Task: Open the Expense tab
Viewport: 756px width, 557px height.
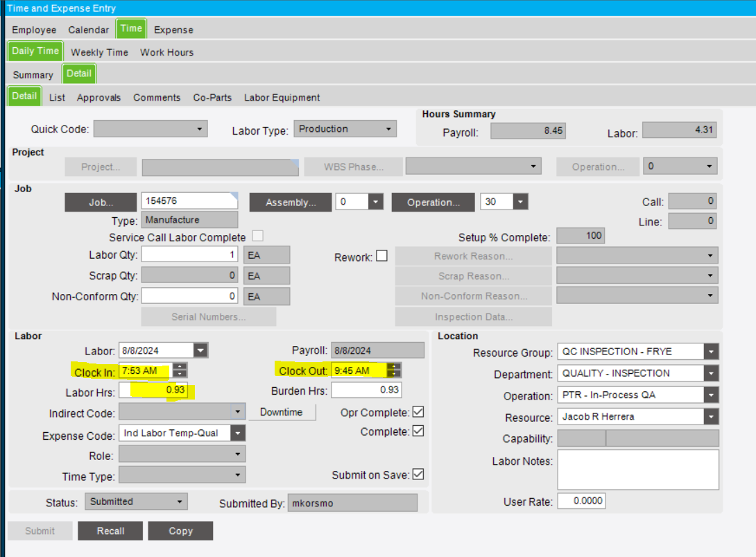Action: coord(173,30)
